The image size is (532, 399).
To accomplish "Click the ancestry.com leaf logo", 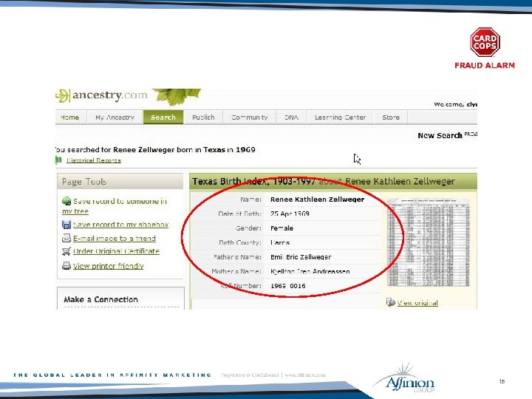I will [63, 95].
